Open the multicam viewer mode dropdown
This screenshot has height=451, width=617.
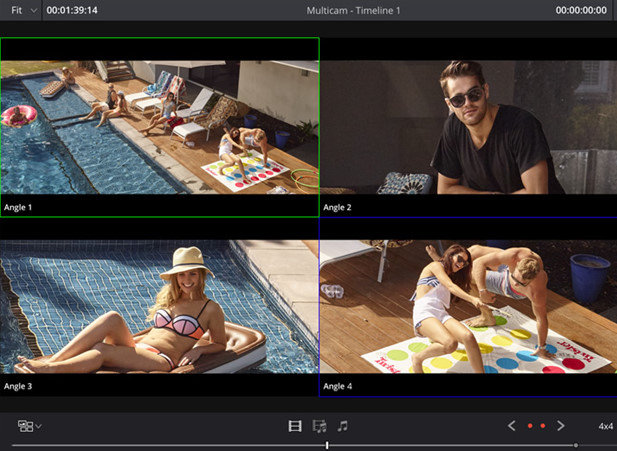click(x=30, y=426)
